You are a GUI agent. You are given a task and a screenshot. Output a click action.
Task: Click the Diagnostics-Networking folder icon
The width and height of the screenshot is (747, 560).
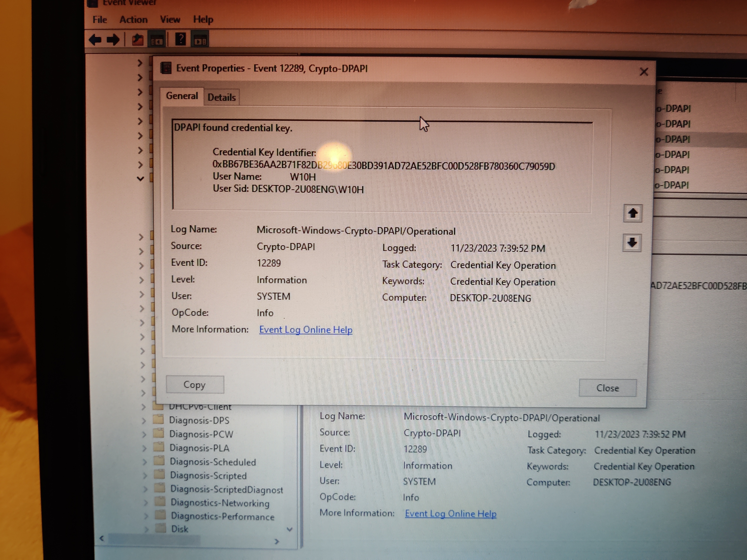coord(160,502)
